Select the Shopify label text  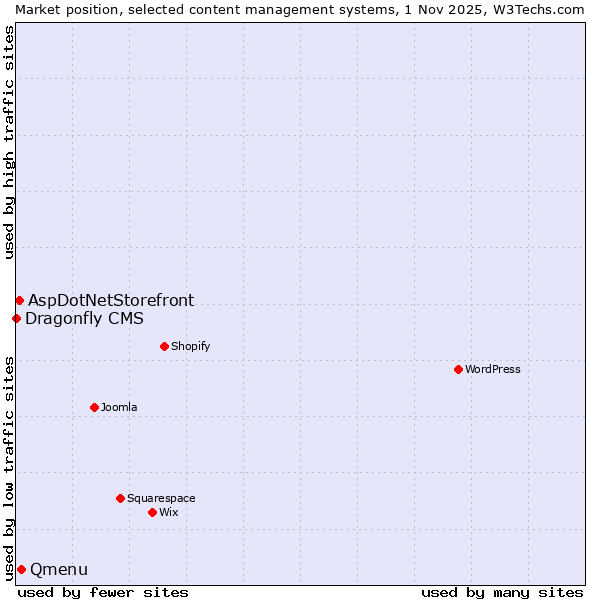[x=190, y=346]
